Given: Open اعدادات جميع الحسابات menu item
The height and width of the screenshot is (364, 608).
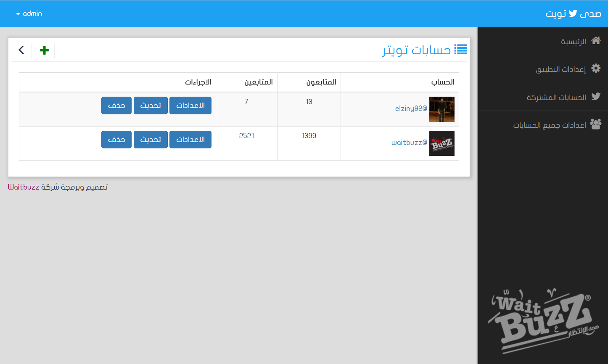Looking at the screenshot, I should (543, 125).
